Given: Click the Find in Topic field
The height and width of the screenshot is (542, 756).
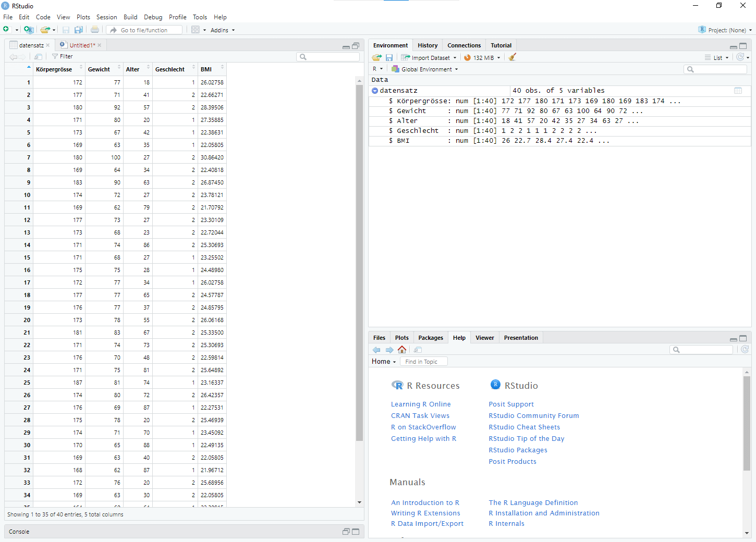Looking at the screenshot, I should [424, 362].
